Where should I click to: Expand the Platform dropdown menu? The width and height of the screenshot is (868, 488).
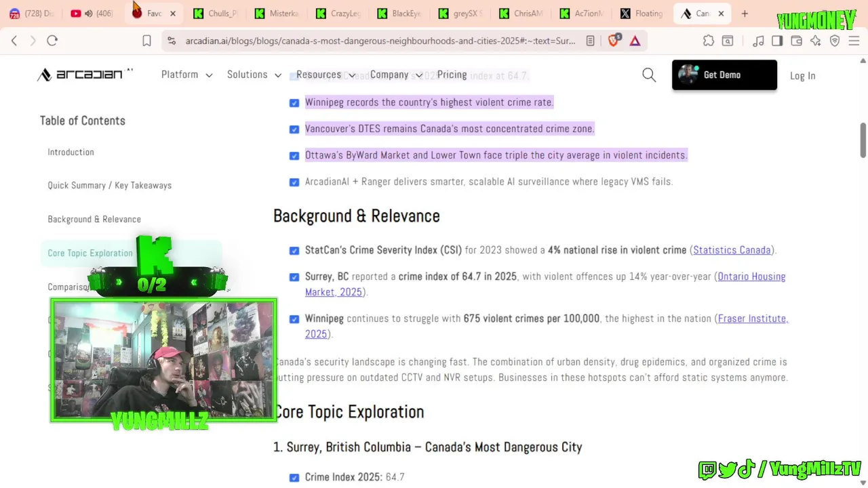coord(186,75)
